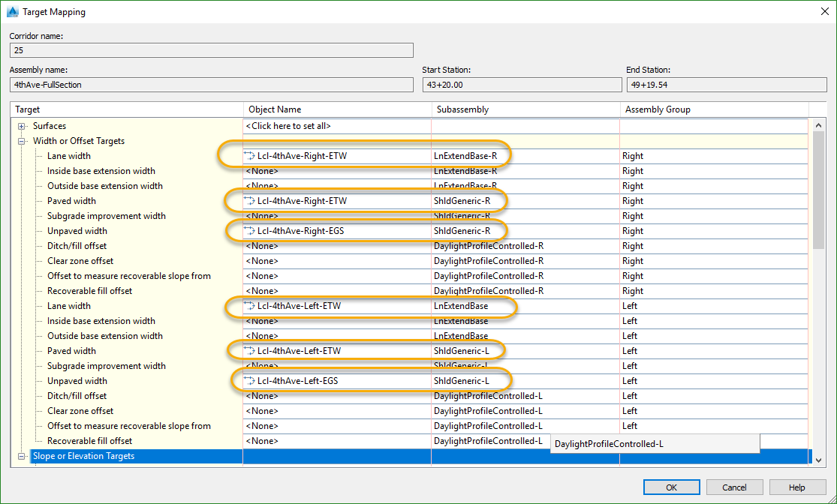
Task: Select the Lcl-4thAve-Left-EGS alignment icon
Action: click(250, 381)
